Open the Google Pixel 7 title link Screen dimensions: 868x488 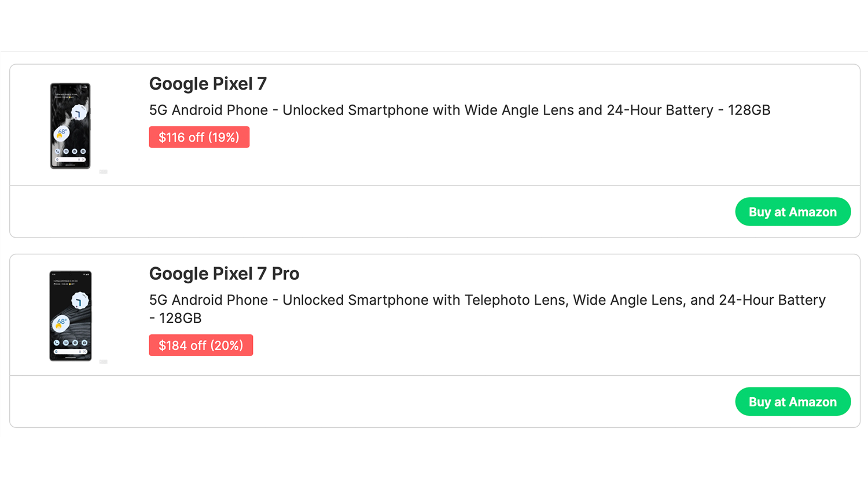[208, 84]
